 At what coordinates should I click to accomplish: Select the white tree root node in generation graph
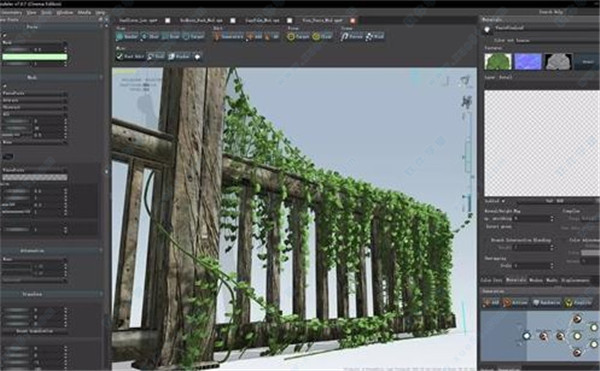point(527,336)
